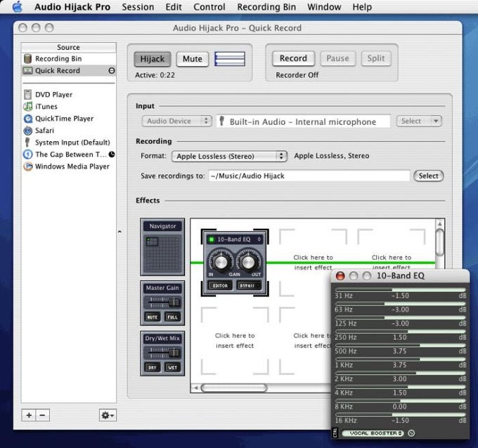
Task: Select the QuickTime Player source icon
Action: click(x=28, y=119)
